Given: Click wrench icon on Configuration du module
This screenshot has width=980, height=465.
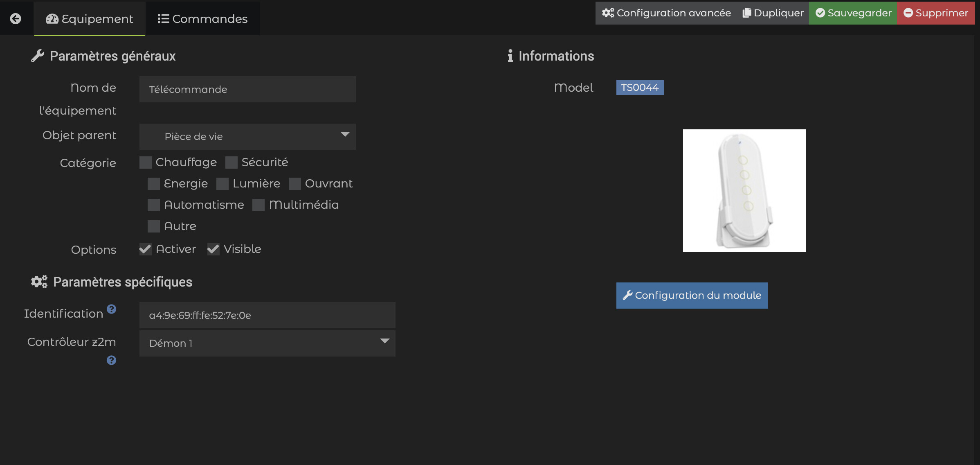Looking at the screenshot, I should tap(627, 295).
